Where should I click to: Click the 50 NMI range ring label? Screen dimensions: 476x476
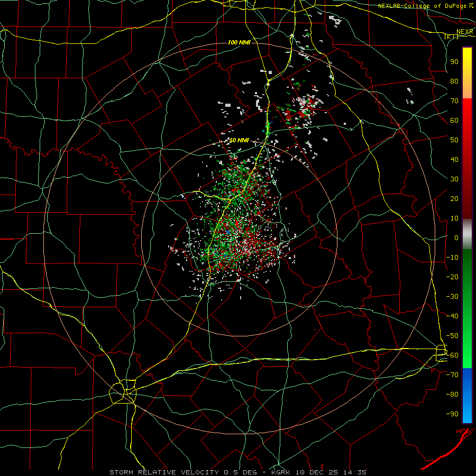239,140
